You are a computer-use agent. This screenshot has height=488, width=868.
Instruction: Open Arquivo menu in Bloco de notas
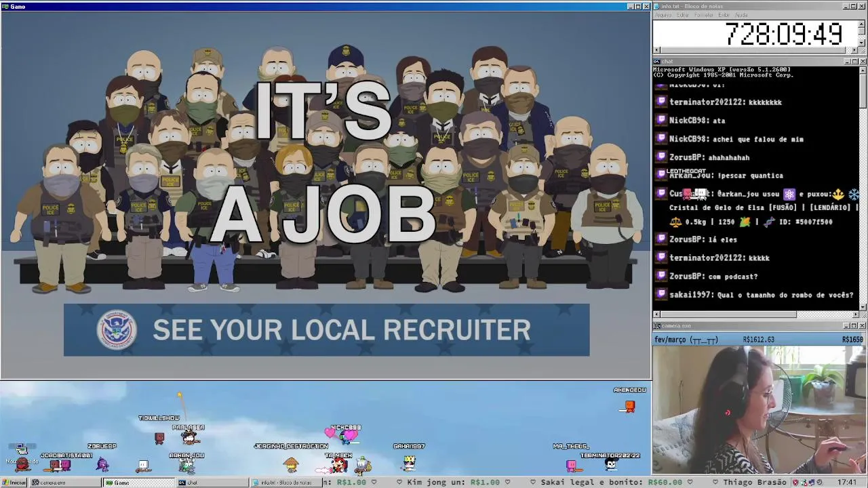[663, 15]
